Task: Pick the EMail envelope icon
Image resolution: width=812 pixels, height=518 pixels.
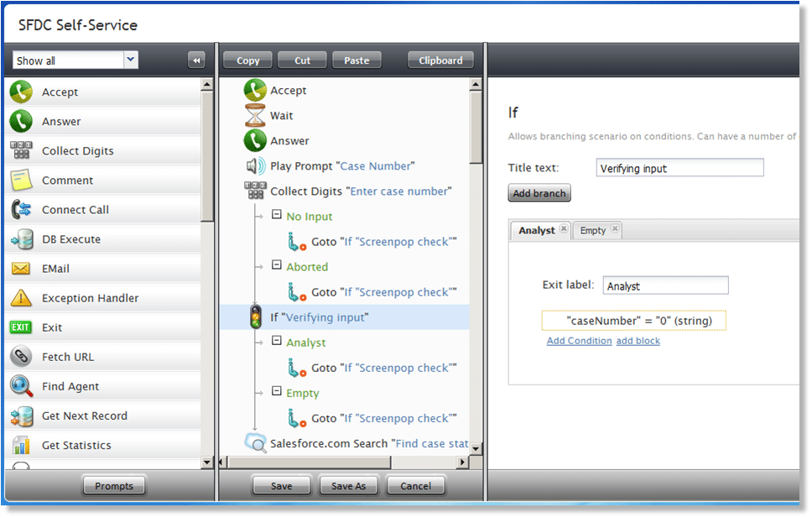Action: [21, 269]
